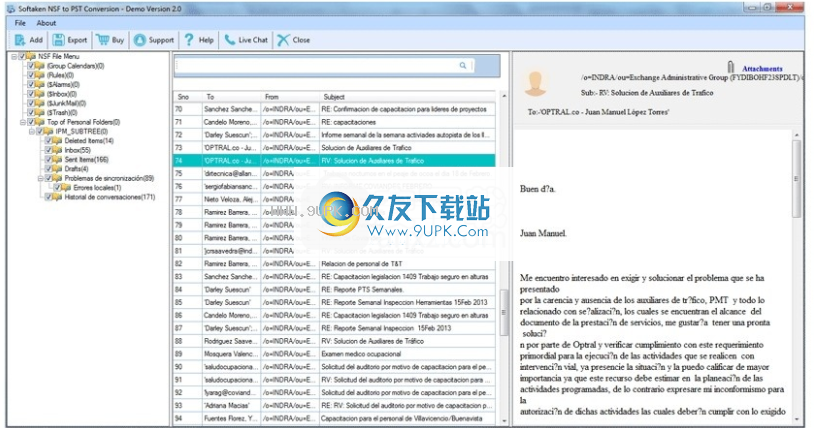Sort the list by From column
This screenshot has width=814, height=428.
[291, 97]
